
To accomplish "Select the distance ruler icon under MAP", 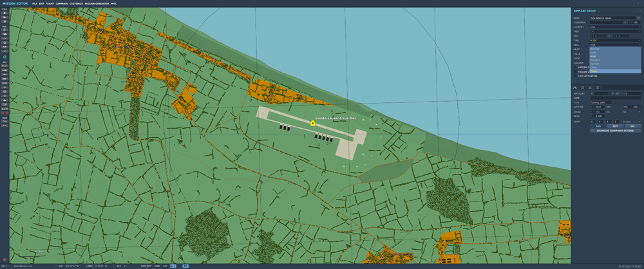I will pyautogui.click(x=5, y=126).
